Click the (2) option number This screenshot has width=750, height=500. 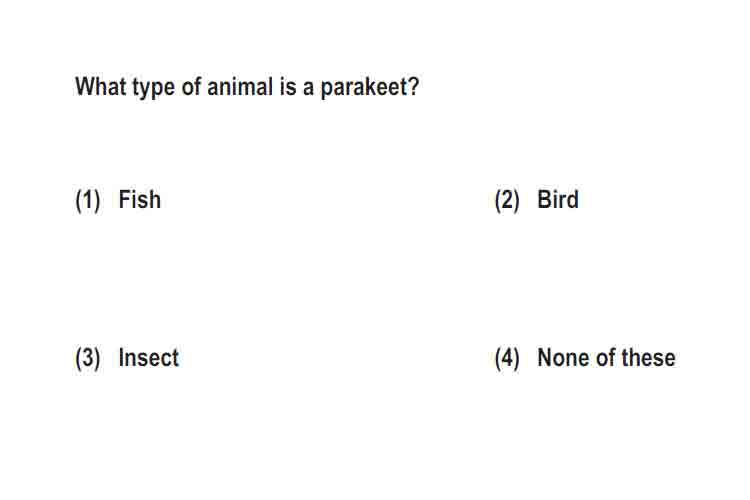coord(507,200)
